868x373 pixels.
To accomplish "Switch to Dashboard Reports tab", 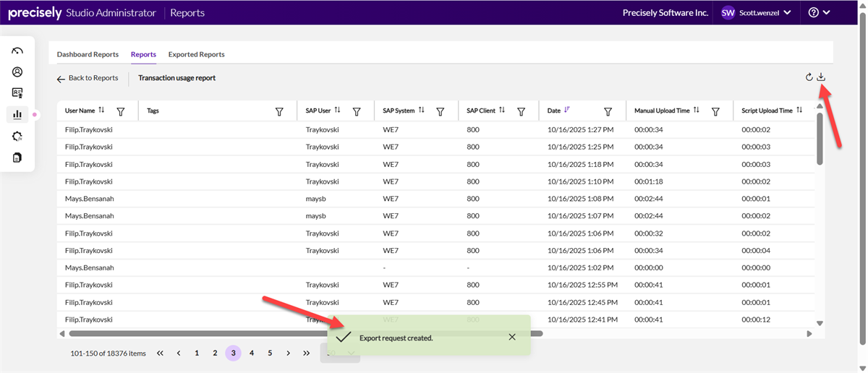I will (x=88, y=54).
